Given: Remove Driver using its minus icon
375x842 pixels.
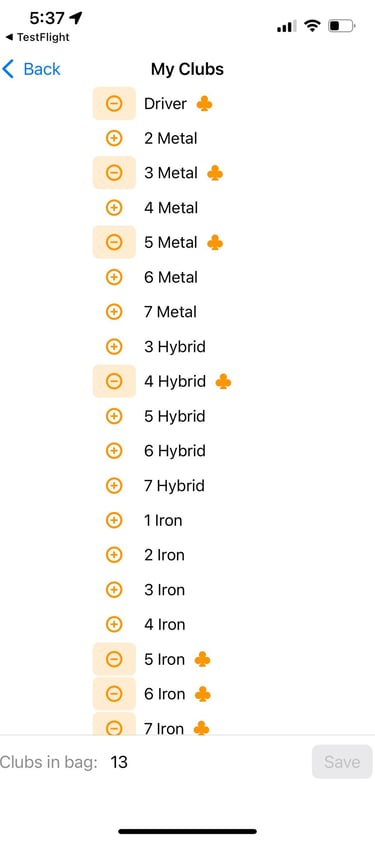Looking at the screenshot, I should pyautogui.click(x=114, y=103).
